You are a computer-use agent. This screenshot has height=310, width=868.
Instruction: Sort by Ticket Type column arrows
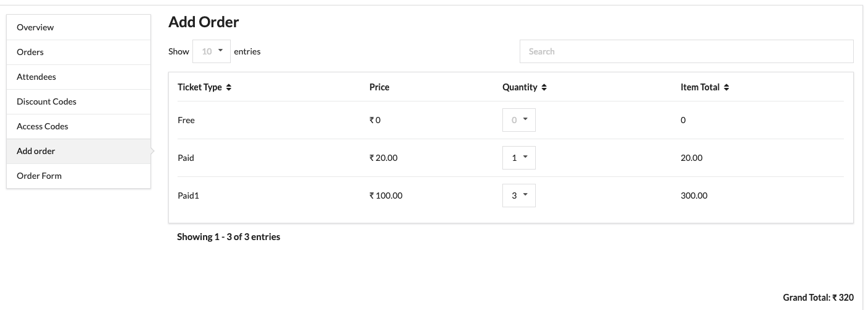pyautogui.click(x=229, y=88)
